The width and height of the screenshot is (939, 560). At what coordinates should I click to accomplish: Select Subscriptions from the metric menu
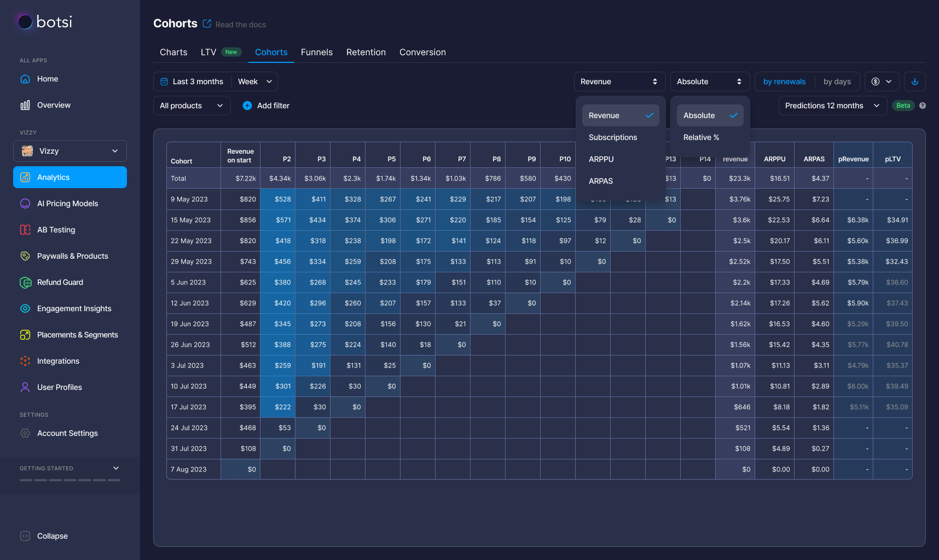[x=612, y=137]
